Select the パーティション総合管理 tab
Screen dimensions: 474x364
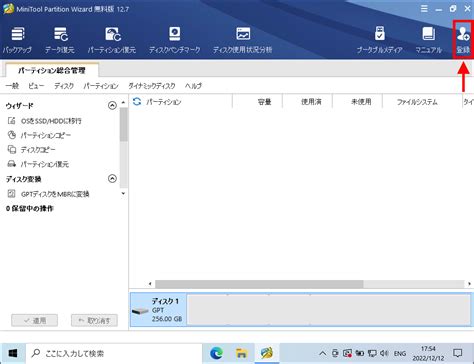[x=52, y=70]
